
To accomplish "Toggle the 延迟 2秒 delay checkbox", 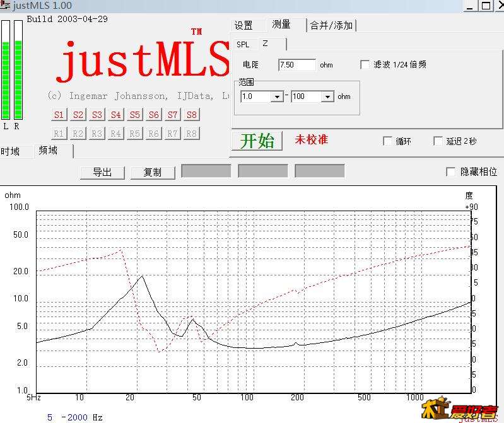I will tap(438, 141).
